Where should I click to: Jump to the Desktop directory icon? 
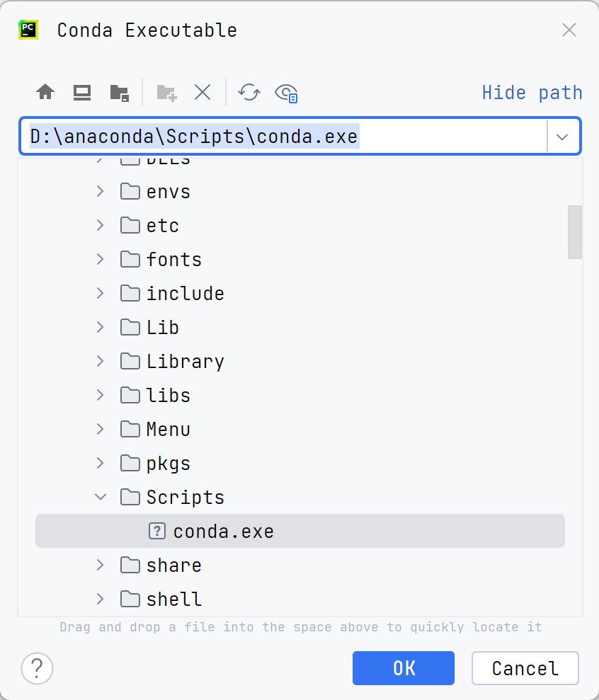[x=82, y=93]
